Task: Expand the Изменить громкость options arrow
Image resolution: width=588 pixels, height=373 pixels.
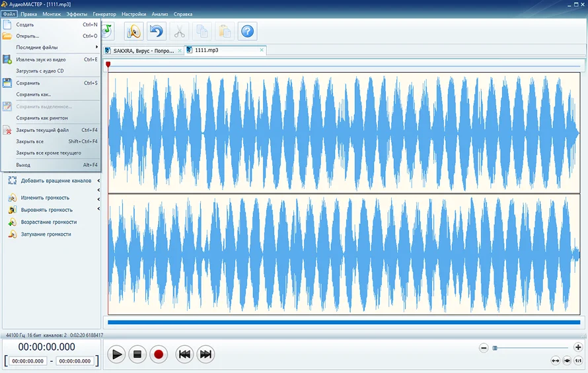Action: point(98,197)
